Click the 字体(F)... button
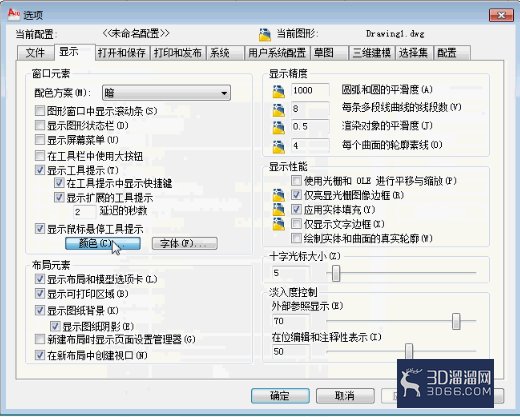This screenshot has height=417, width=520. pos(185,243)
